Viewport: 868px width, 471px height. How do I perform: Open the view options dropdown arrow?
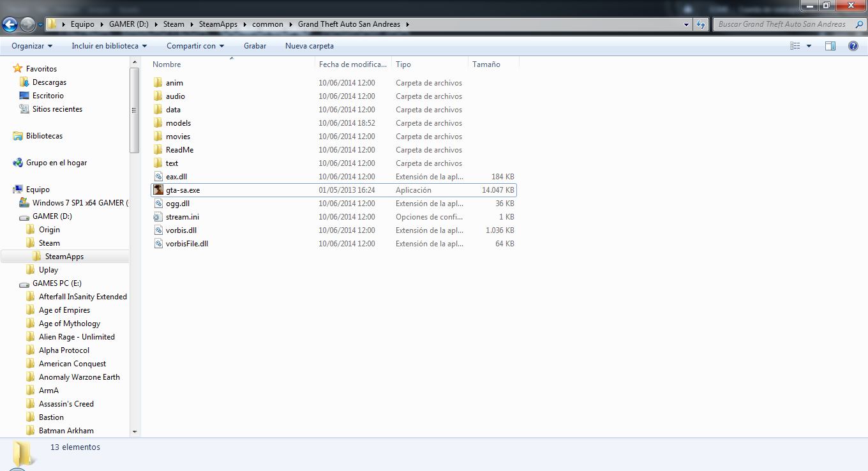pyautogui.click(x=809, y=46)
